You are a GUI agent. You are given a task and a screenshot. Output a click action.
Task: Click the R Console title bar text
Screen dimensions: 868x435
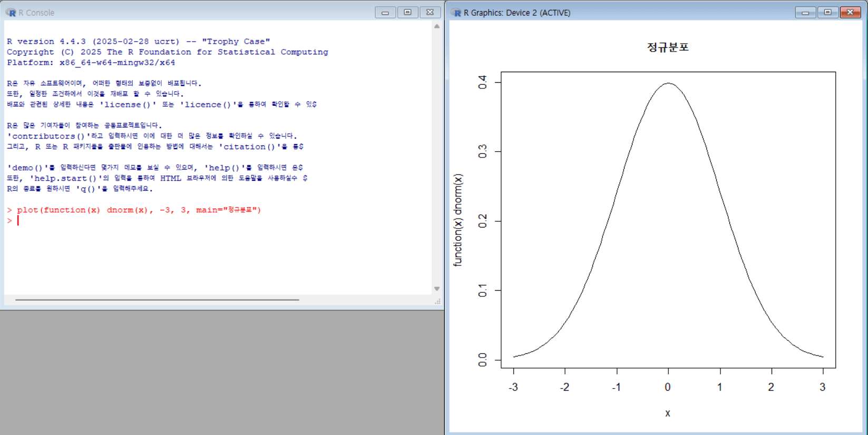(x=36, y=13)
